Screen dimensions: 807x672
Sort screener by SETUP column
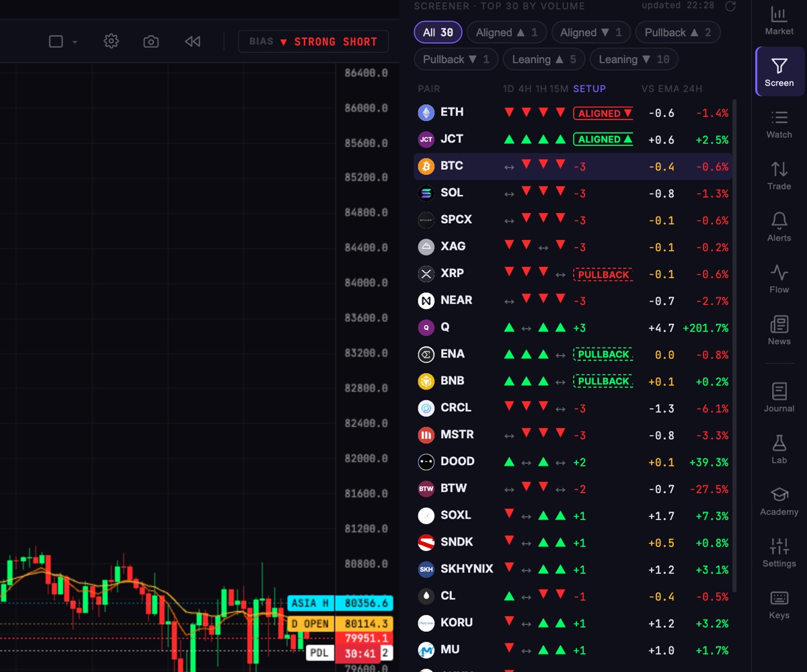589,89
